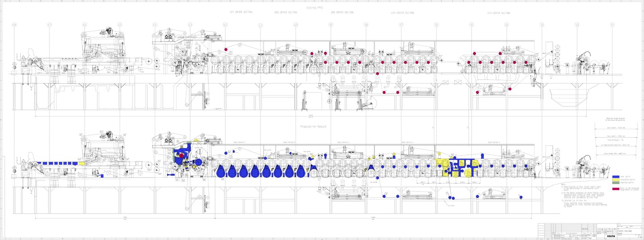
Task: Click grid axis bubble 40 above existing drawing
Action: (296, 24)
